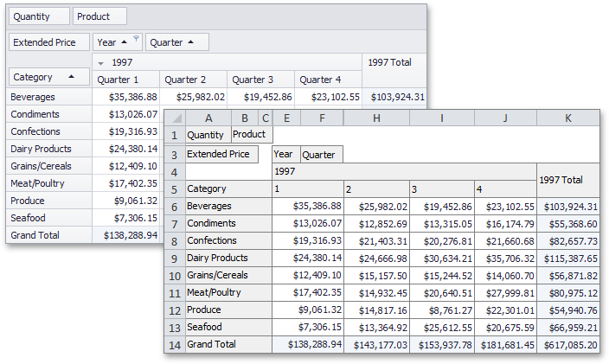Screen dimensions: 609x364
Task: Click the Product field header in pivot grid
Action: pyautogui.click(x=99, y=16)
